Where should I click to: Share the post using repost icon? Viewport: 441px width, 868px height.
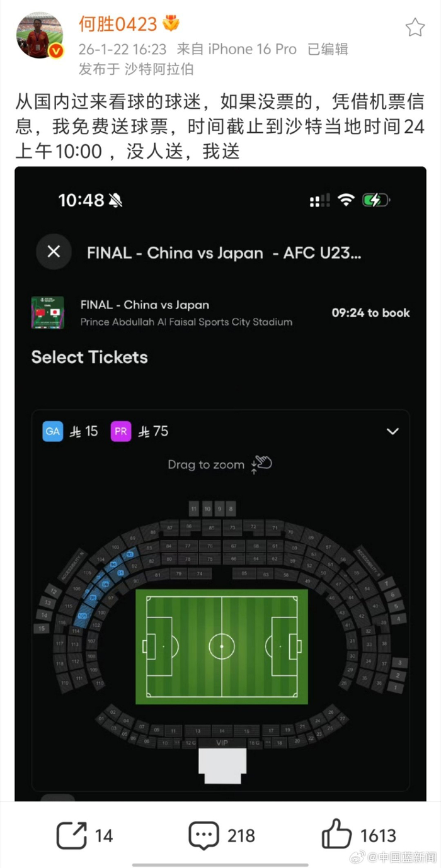point(72,836)
